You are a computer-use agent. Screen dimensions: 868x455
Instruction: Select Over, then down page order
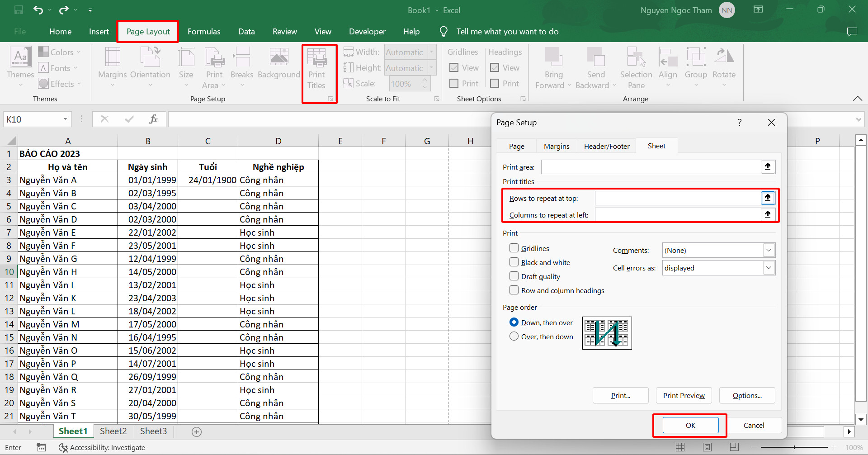tap(514, 337)
